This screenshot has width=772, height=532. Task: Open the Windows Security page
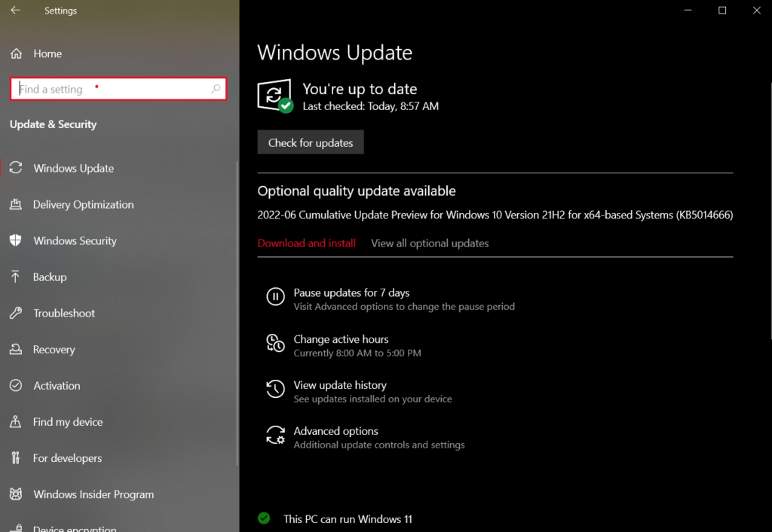tap(75, 241)
